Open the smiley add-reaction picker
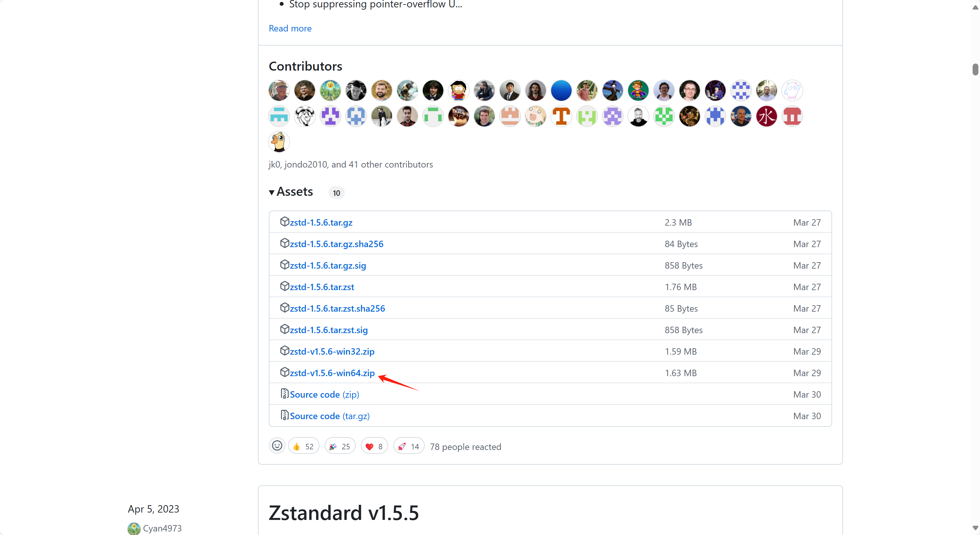Viewport: 980px width, 535px height. pos(277,446)
